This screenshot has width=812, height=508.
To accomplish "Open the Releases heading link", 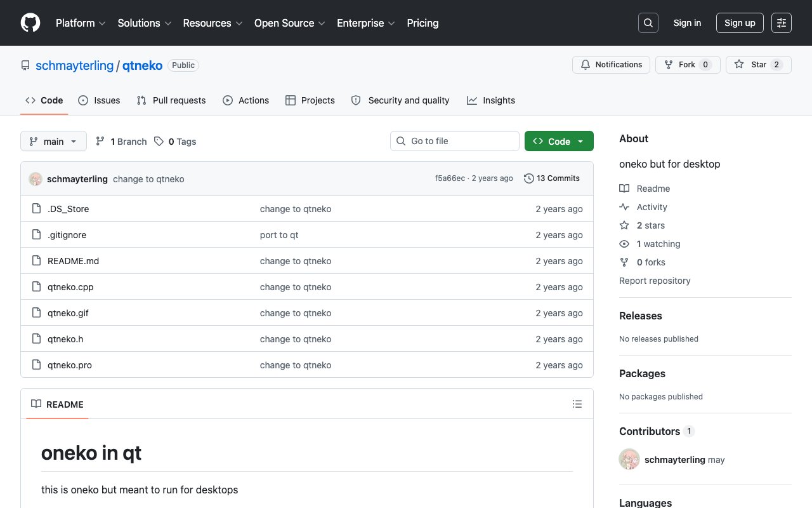I will coord(641,316).
